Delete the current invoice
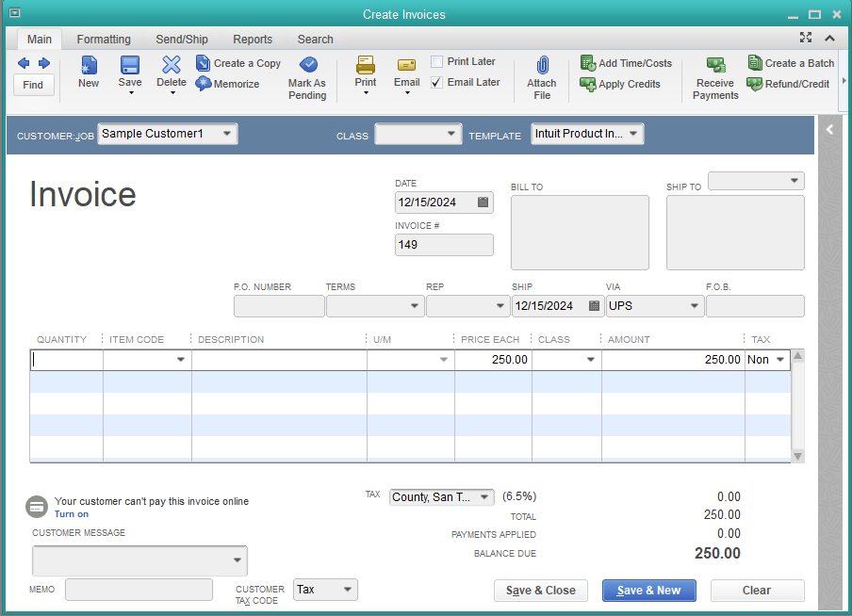 click(172, 72)
